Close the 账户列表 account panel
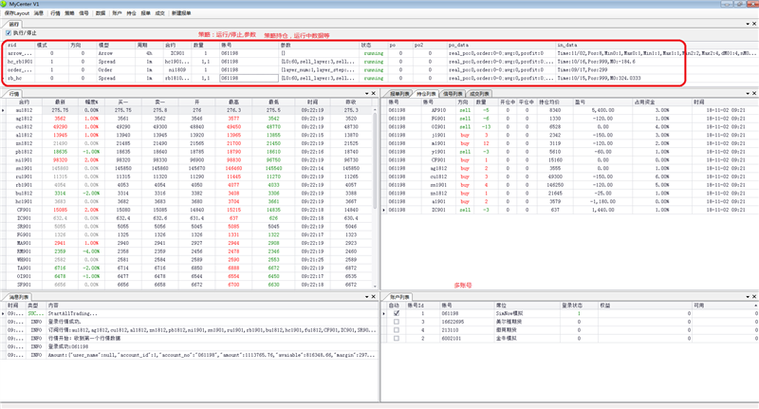 (752, 297)
